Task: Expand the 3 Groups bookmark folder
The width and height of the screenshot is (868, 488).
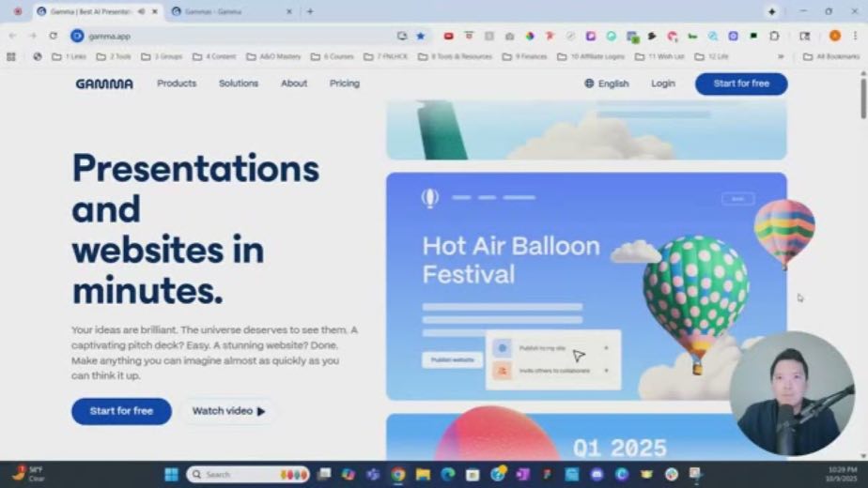Action: [x=161, y=56]
